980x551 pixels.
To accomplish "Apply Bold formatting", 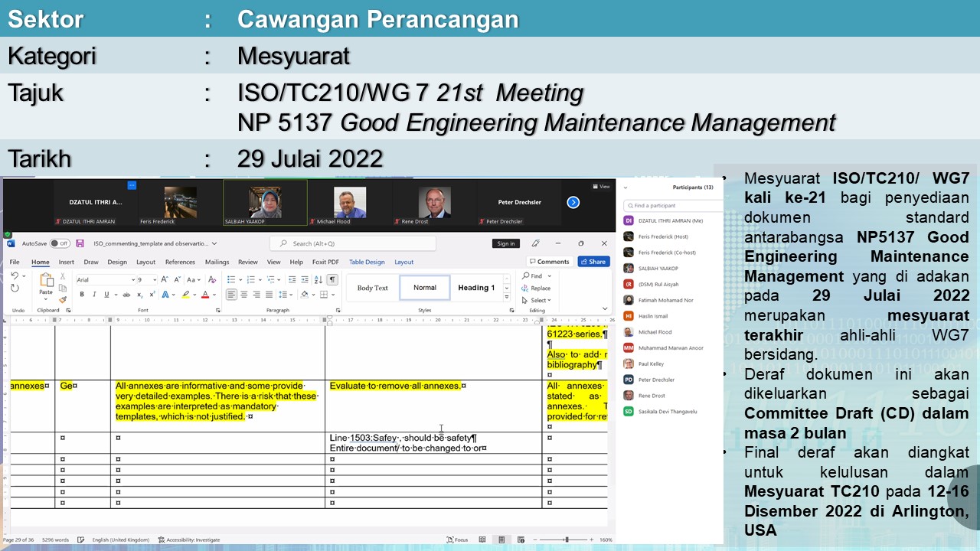I will 82,295.
